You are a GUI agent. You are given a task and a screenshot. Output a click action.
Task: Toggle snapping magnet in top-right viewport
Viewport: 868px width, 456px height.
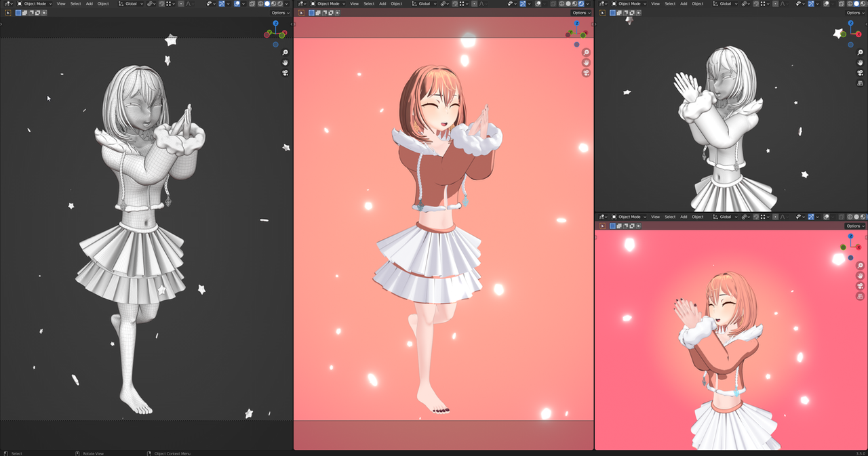(756, 3)
